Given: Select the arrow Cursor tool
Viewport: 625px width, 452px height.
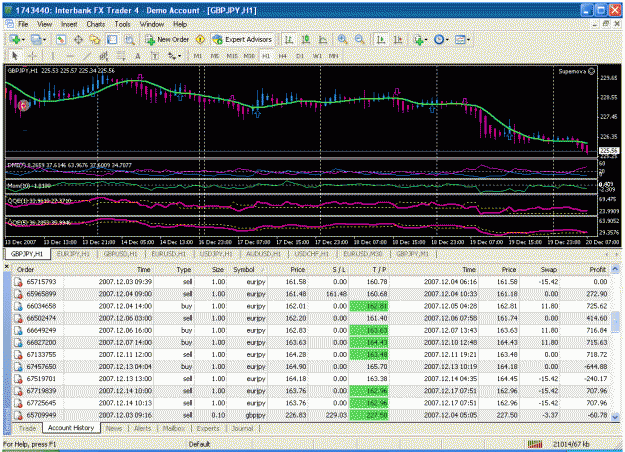Looking at the screenshot, I should click(15, 56).
